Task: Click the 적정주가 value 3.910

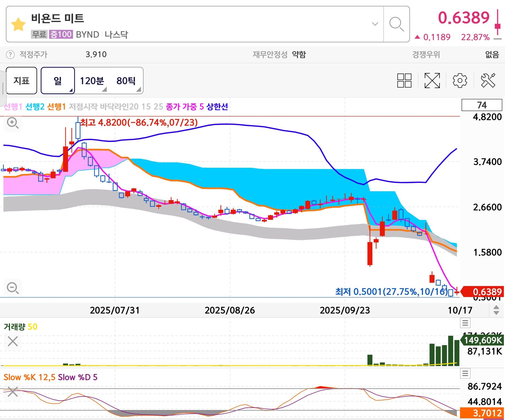Action: coord(96,54)
